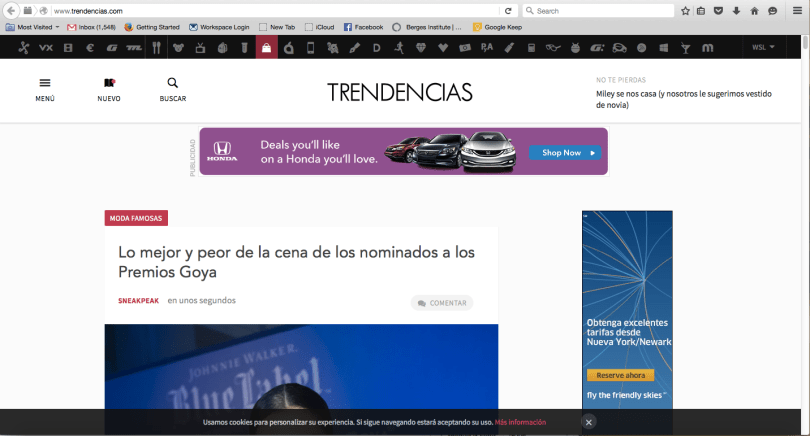
Task: Open Berges Institute bookmark
Action: pos(427,27)
